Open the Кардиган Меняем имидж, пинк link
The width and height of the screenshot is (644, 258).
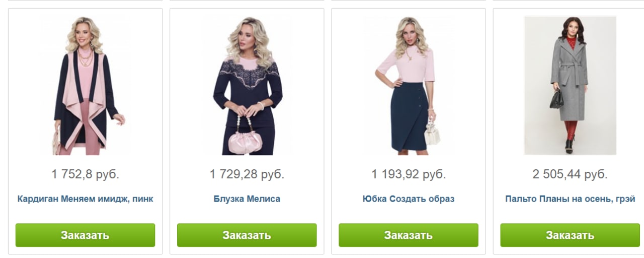click(86, 199)
